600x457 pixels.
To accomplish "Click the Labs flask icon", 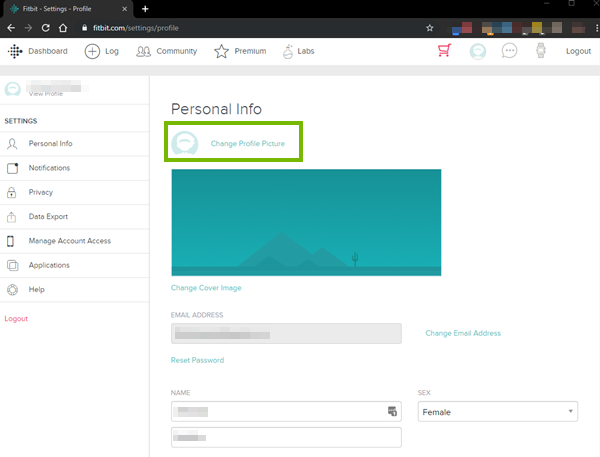I will [x=287, y=51].
